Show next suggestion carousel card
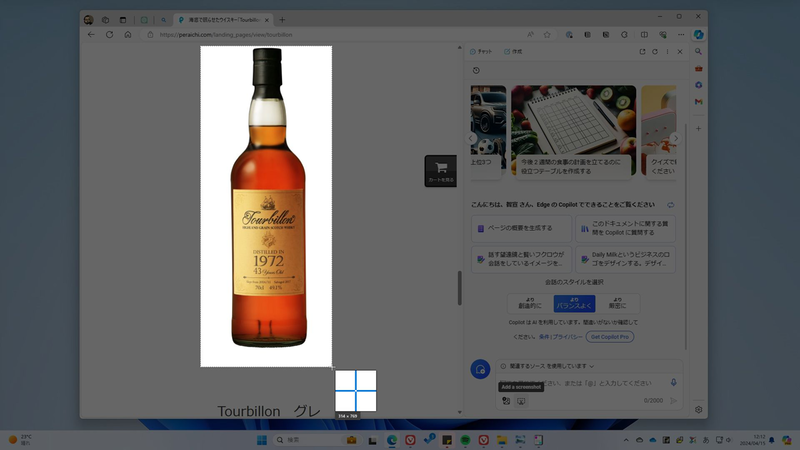The image size is (800, 450). [x=676, y=138]
